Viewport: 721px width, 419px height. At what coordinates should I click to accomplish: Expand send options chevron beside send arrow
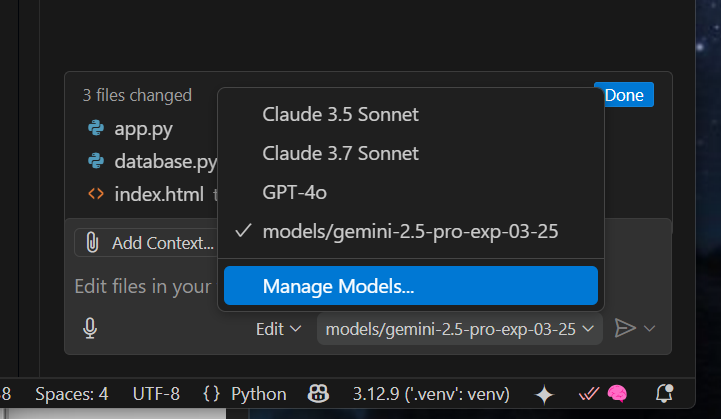coord(650,328)
